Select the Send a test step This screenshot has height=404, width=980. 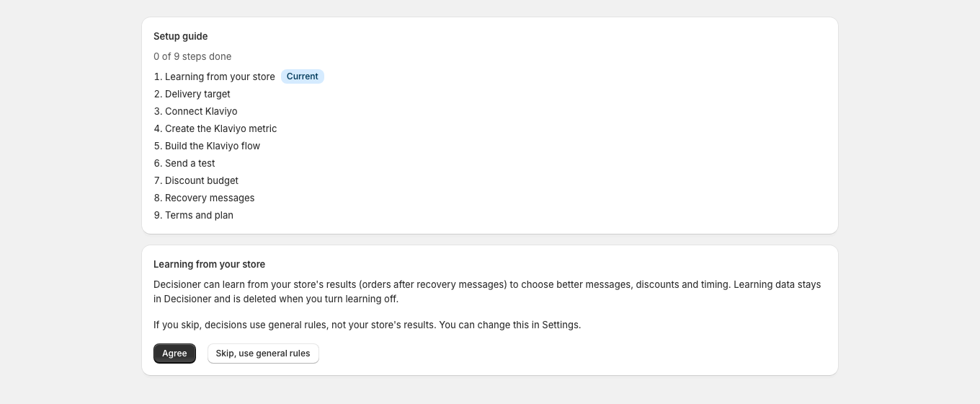(x=190, y=163)
